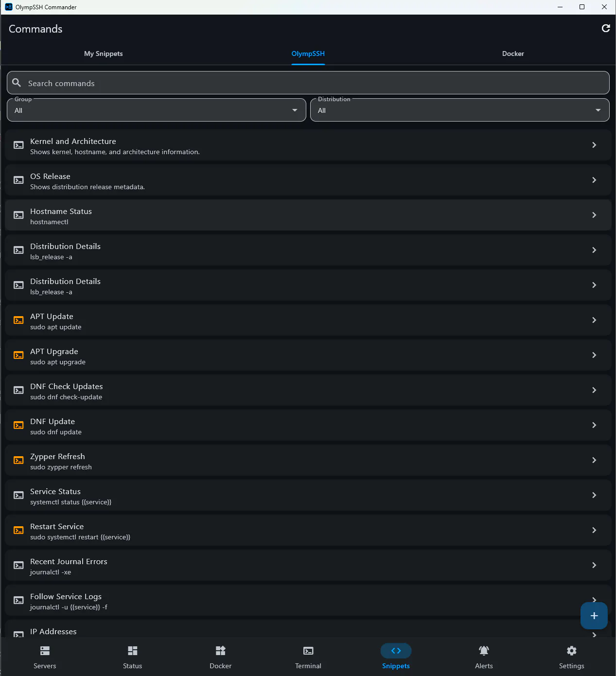Screen dimensions: 616x676
Task: Click 'sudo systemctl restart {{service}}' text
Action: (80, 537)
